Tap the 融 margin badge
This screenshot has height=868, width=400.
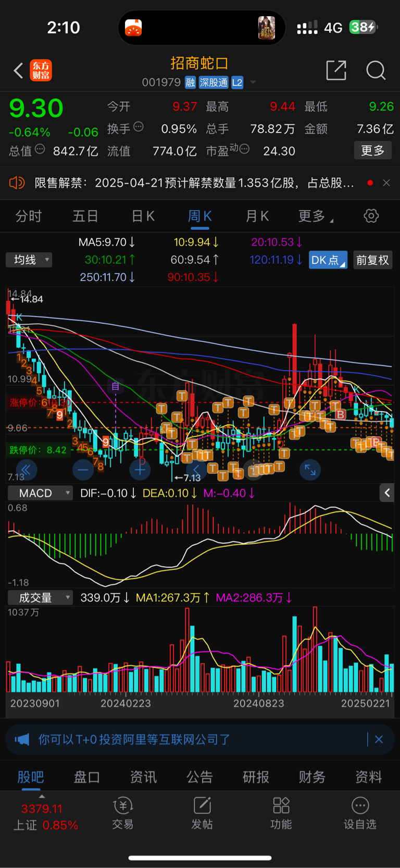(x=190, y=82)
